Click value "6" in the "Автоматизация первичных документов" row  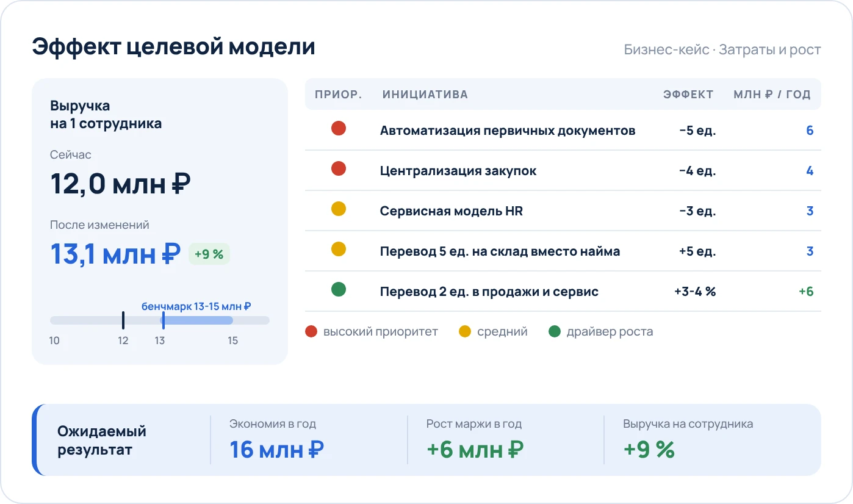[810, 131]
